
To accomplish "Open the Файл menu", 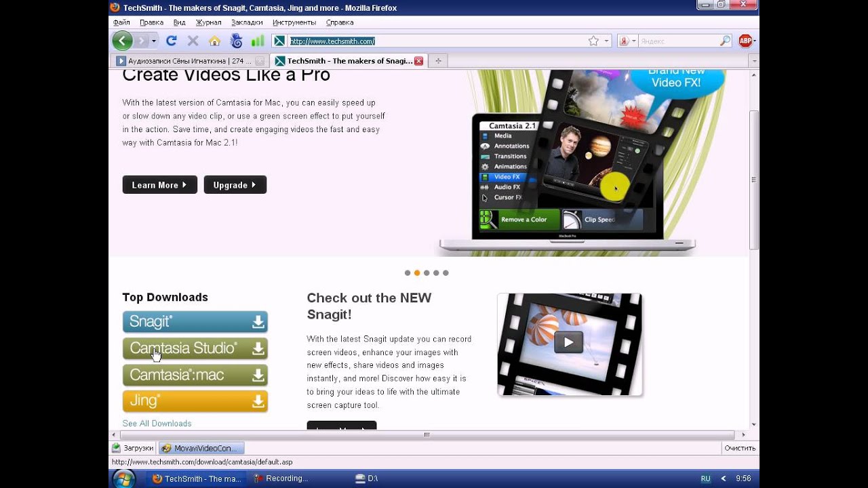I will 121,22.
